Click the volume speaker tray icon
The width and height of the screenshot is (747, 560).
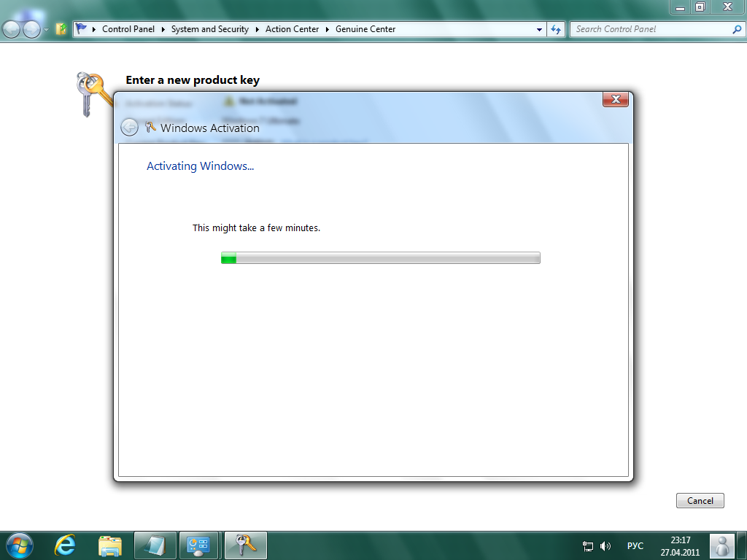point(605,546)
